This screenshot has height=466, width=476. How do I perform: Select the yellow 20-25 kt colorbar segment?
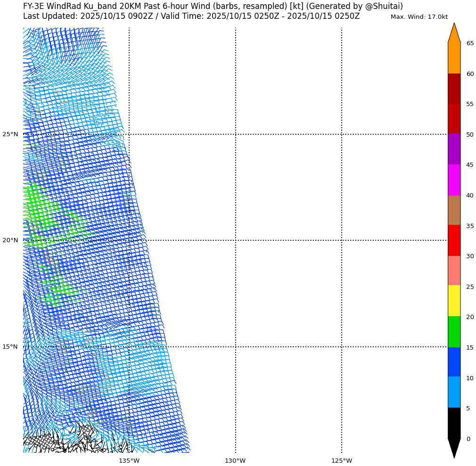454,301
